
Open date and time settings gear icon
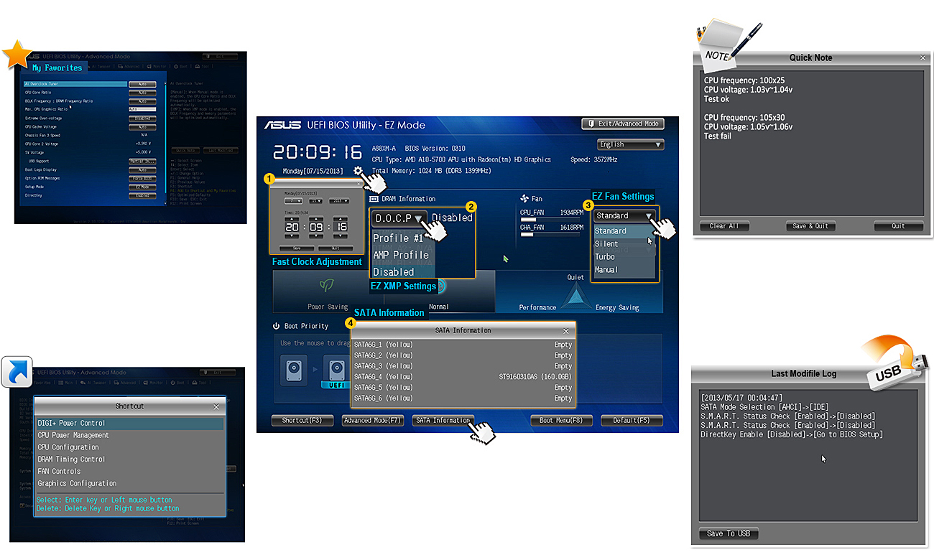pyautogui.click(x=357, y=170)
